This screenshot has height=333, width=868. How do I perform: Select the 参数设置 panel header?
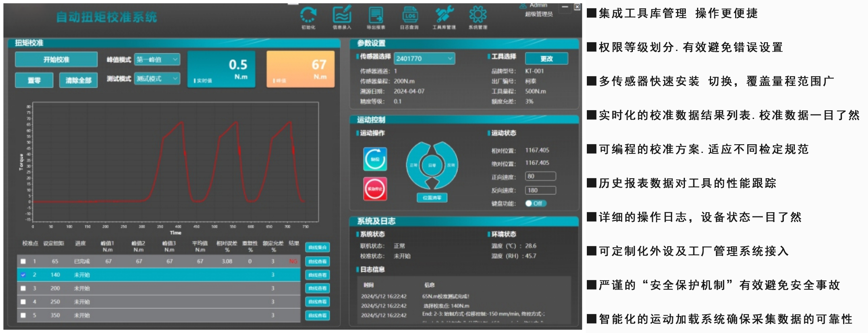click(464, 43)
